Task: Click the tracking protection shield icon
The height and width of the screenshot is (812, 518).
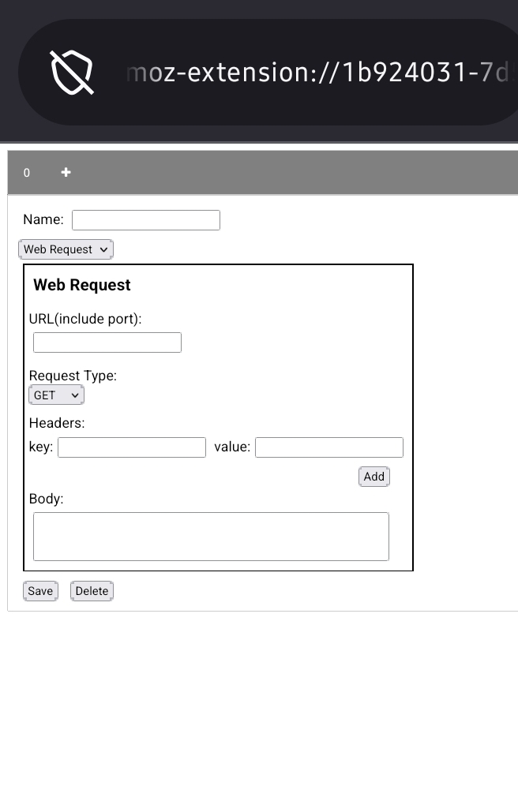Action: [x=72, y=72]
